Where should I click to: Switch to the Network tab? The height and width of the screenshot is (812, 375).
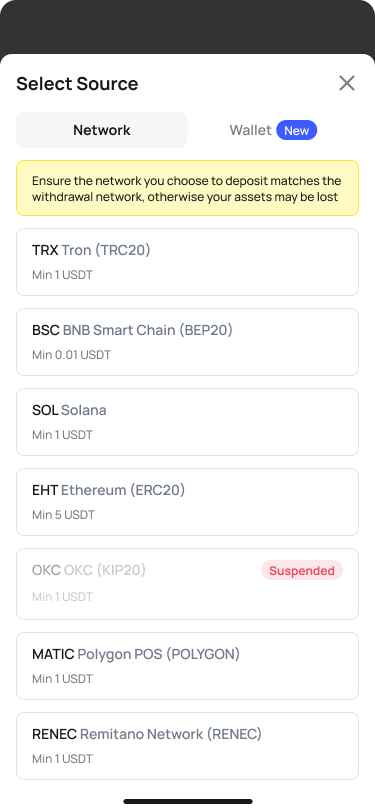click(x=102, y=130)
